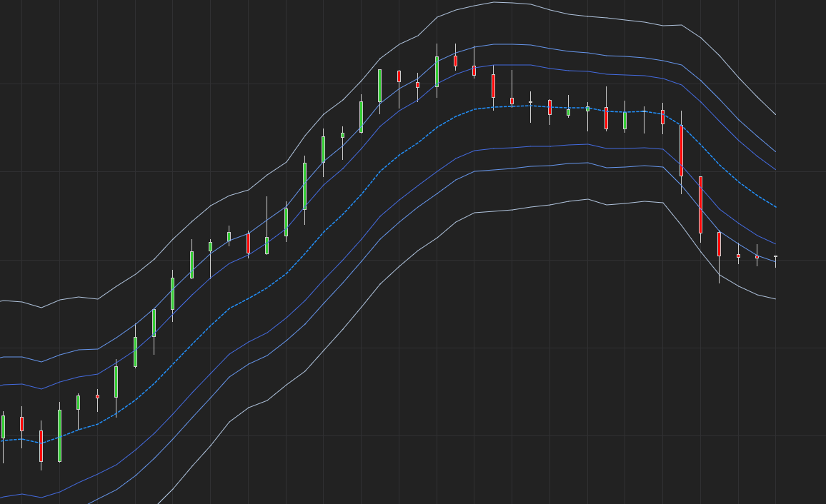Select the red candle with the longest upper wick

pos(512,101)
